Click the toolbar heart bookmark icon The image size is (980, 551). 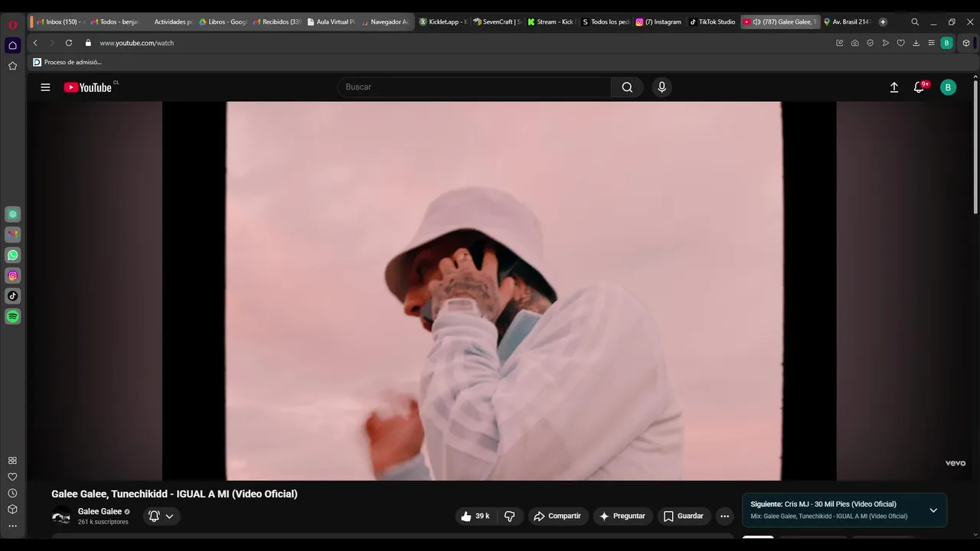pyautogui.click(x=900, y=43)
